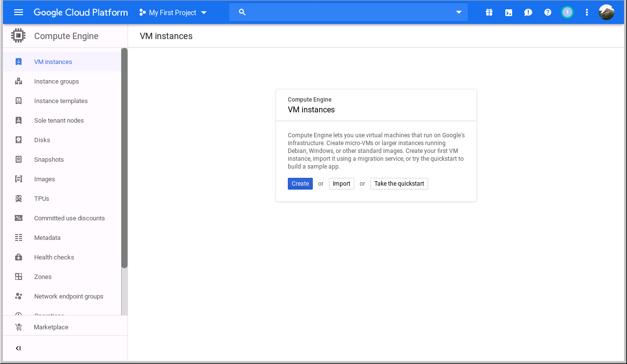
Task: Click Take the quickstart button
Action: click(x=399, y=184)
